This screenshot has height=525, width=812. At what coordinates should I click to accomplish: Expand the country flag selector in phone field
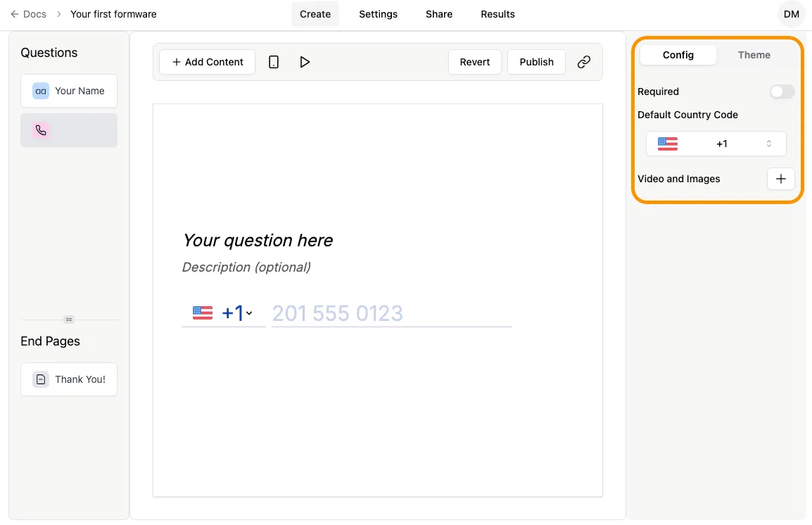(x=224, y=313)
